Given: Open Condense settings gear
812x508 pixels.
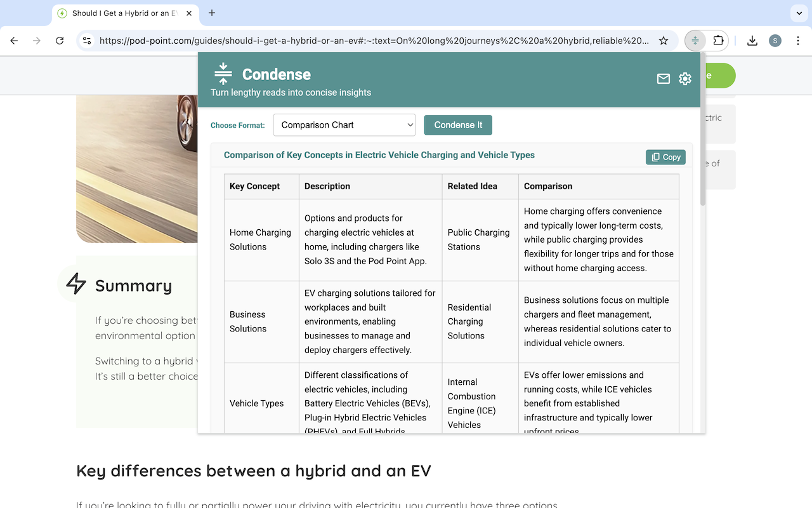Looking at the screenshot, I should coord(685,79).
